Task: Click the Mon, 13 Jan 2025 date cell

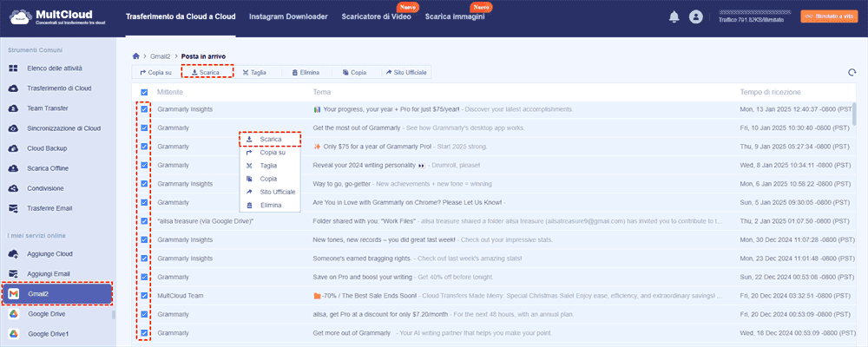Action: click(794, 109)
